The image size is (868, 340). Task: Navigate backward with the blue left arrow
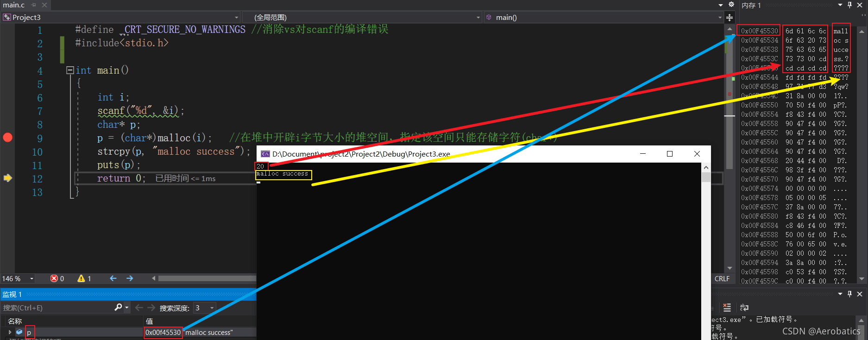click(x=113, y=278)
